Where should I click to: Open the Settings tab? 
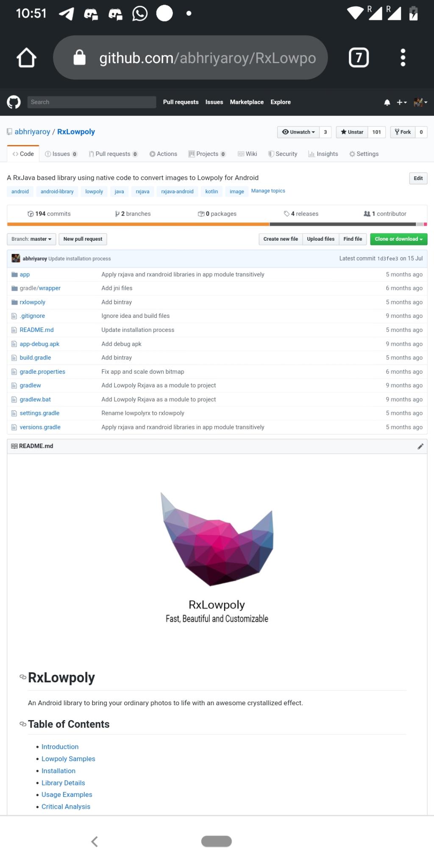click(x=364, y=154)
